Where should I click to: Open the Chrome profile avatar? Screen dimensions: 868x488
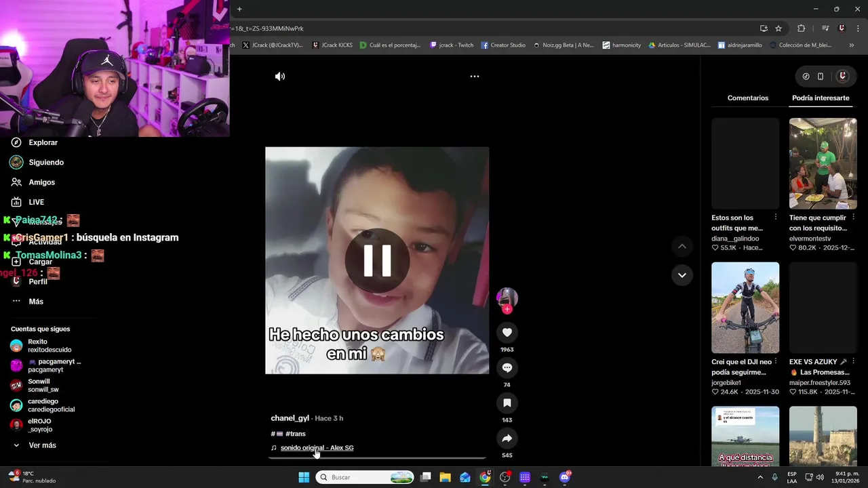point(842,28)
